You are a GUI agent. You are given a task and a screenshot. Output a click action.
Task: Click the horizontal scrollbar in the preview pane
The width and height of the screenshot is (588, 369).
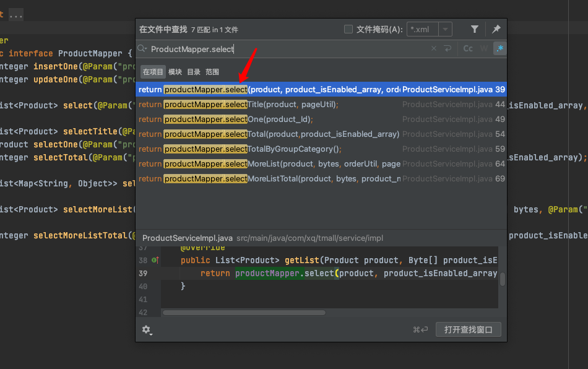(244, 313)
